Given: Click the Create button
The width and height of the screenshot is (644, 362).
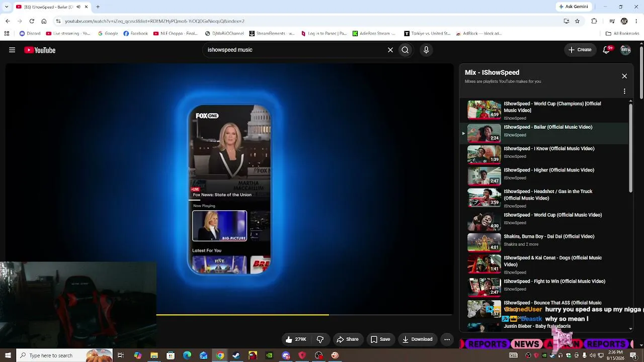Looking at the screenshot, I should pyautogui.click(x=580, y=50).
